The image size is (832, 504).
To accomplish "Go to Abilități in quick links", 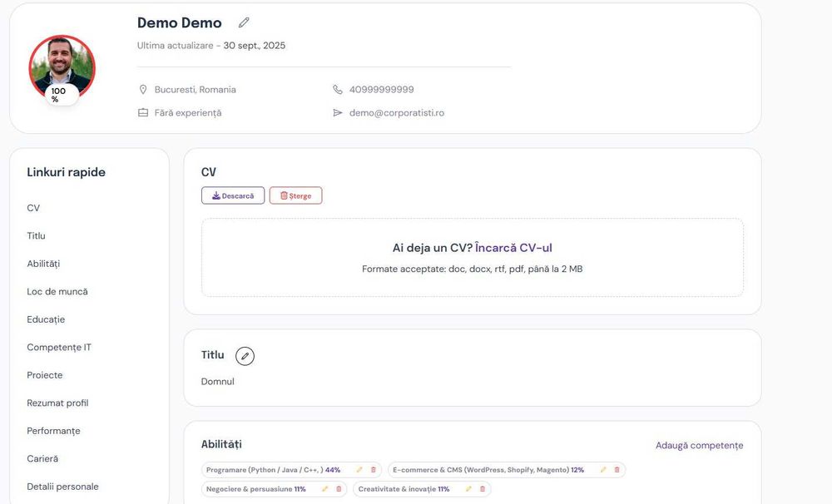I will (x=43, y=264).
